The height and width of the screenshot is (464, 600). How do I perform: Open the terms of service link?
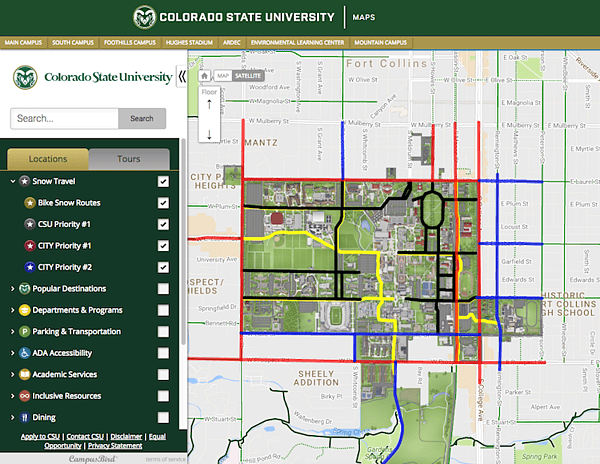click(x=165, y=459)
